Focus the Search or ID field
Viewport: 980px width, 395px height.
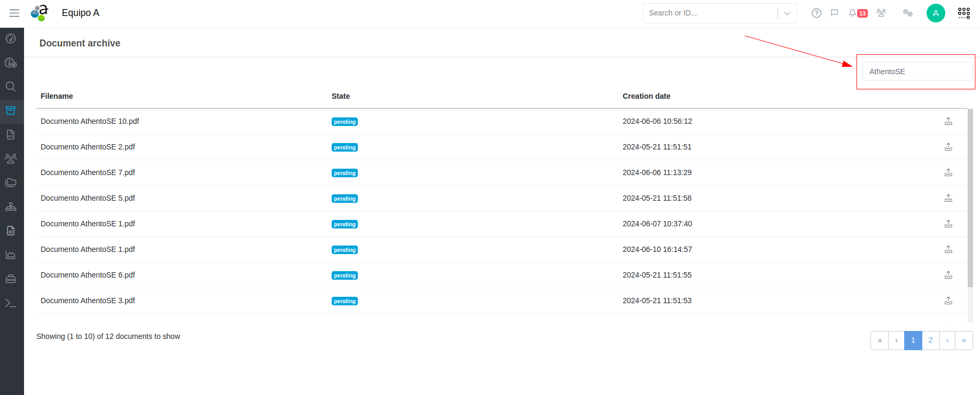710,13
